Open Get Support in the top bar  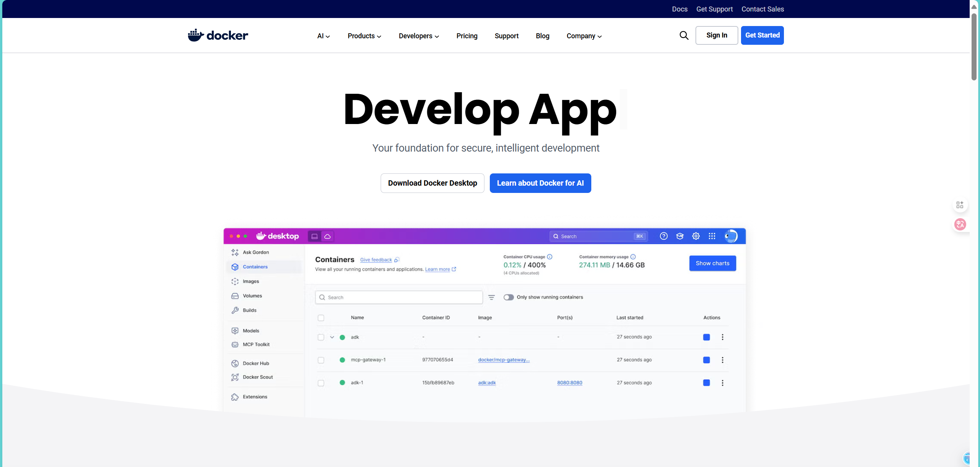click(x=714, y=9)
